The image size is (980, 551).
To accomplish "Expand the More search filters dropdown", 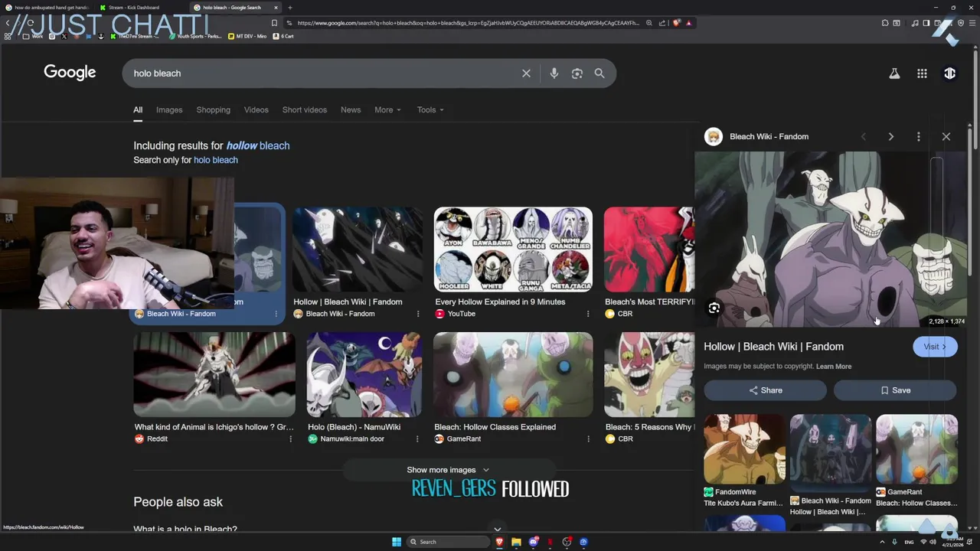I will point(387,109).
